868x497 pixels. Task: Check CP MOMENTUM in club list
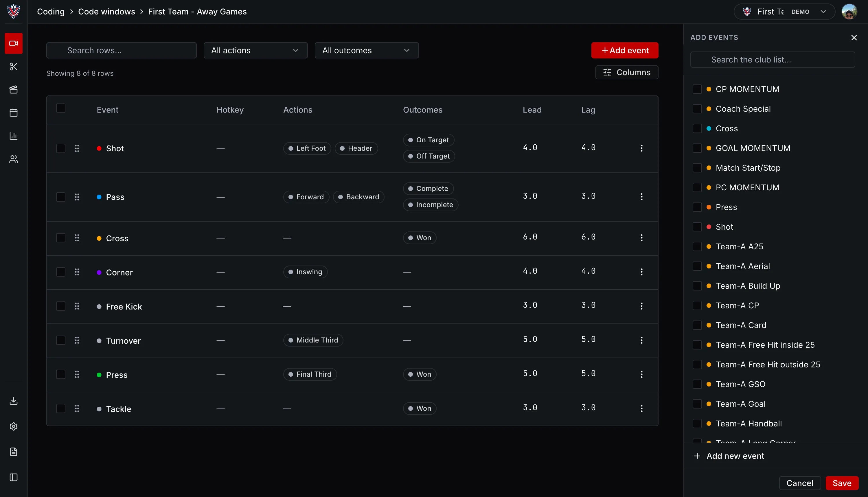697,89
